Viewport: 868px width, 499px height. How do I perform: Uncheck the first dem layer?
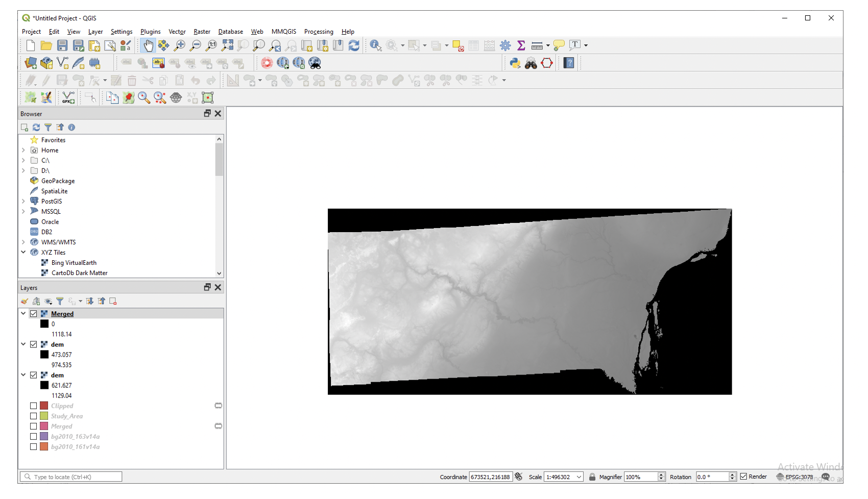pos(34,344)
